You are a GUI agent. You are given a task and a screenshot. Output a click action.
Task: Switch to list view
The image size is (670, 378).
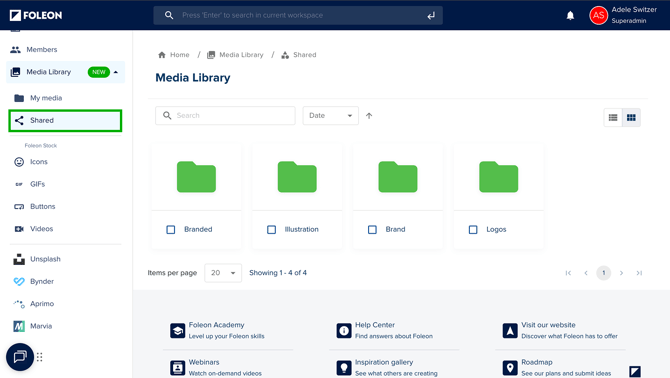(x=613, y=117)
